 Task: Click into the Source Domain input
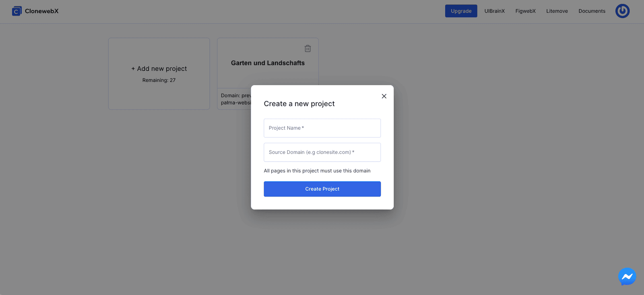322,152
